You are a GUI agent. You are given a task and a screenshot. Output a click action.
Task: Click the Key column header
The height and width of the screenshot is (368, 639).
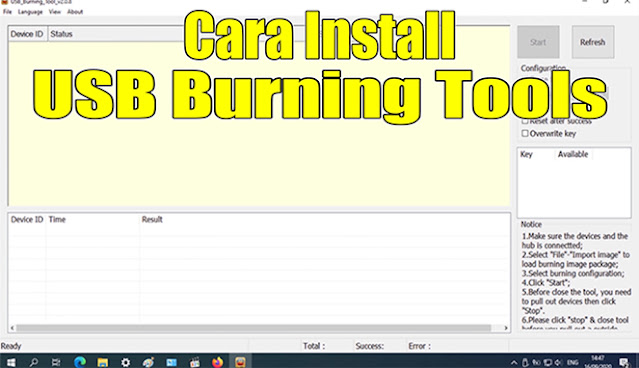527,154
